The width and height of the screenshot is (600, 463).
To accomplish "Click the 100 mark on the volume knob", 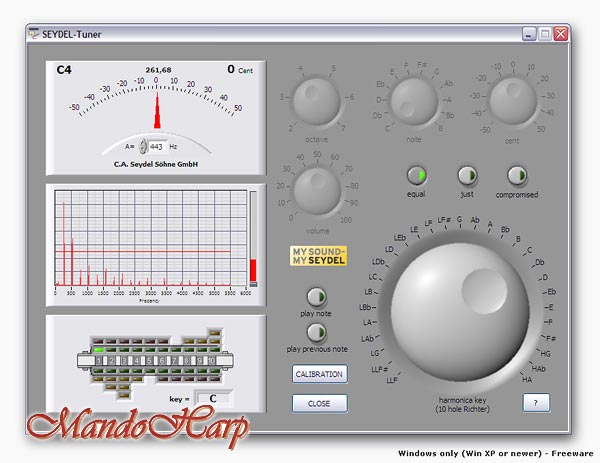I will point(346,220).
